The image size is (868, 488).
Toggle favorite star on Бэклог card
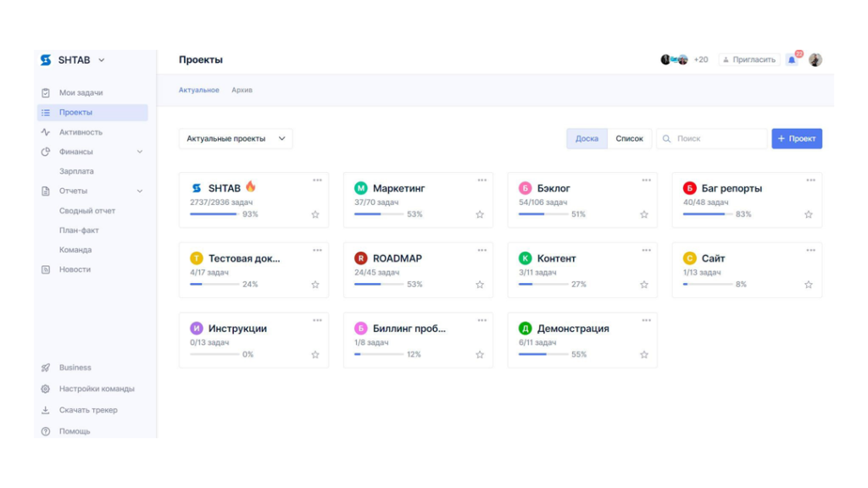click(x=644, y=215)
